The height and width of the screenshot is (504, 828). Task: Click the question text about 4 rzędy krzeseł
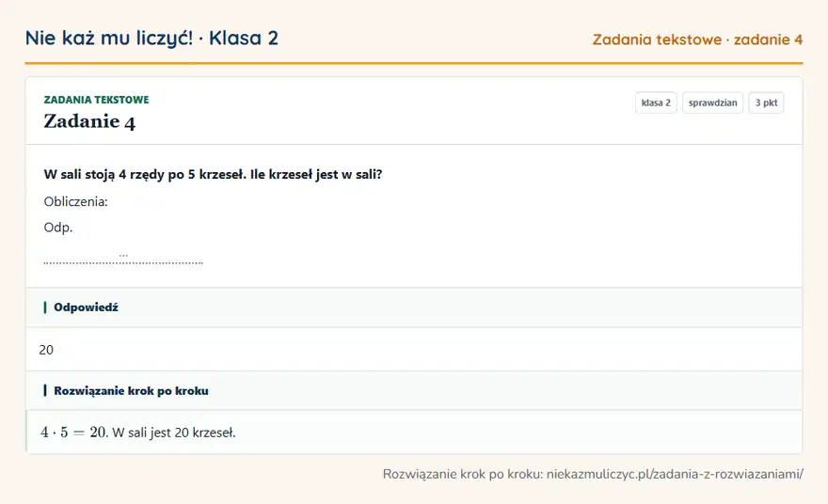(213, 174)
